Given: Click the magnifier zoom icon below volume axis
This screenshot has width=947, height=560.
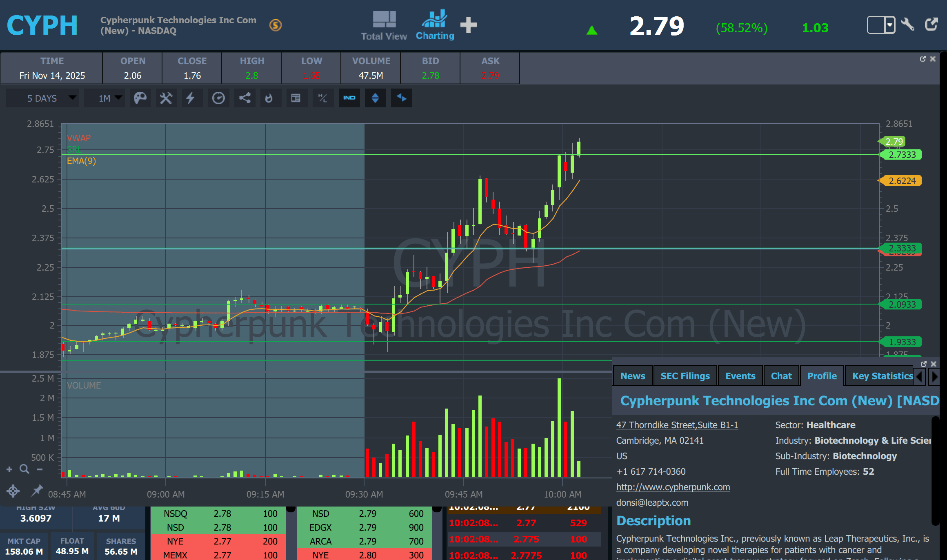Looking at the screenshot, I should tap(24, 469).
